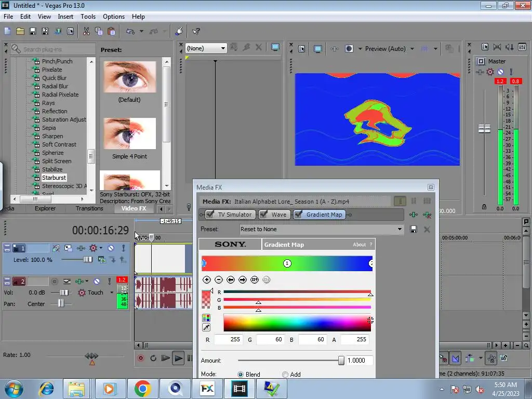Toggle the Gradient Map effect checkbox

(x=299, y=215)
